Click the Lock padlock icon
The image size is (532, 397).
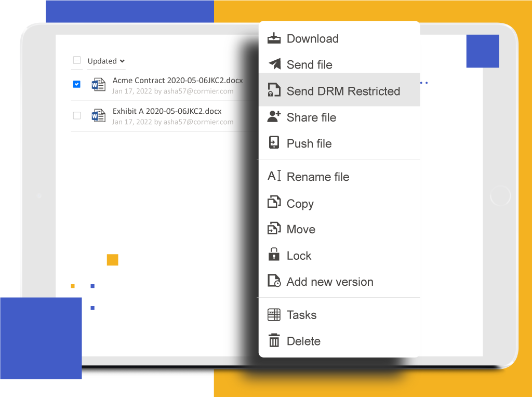pos(274,255)
